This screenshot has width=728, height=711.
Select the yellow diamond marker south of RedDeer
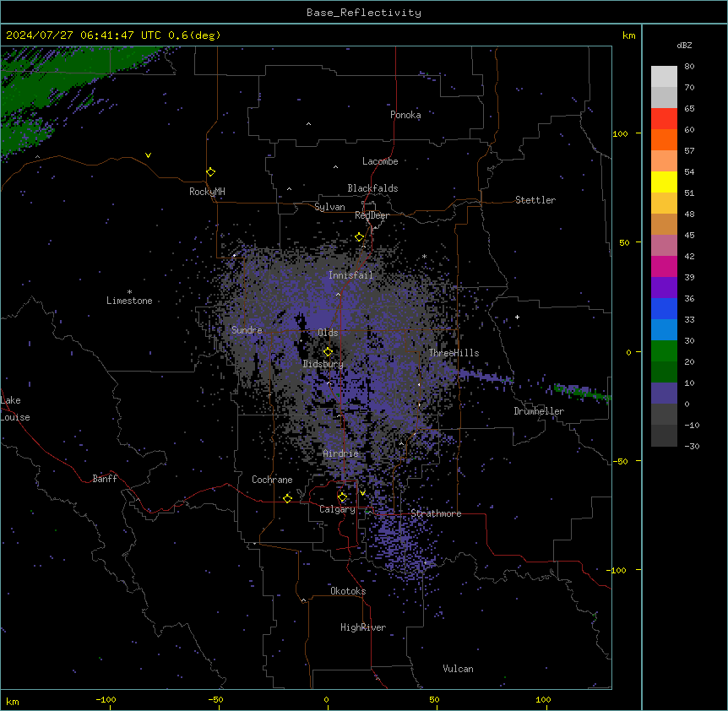click(360, 237)
